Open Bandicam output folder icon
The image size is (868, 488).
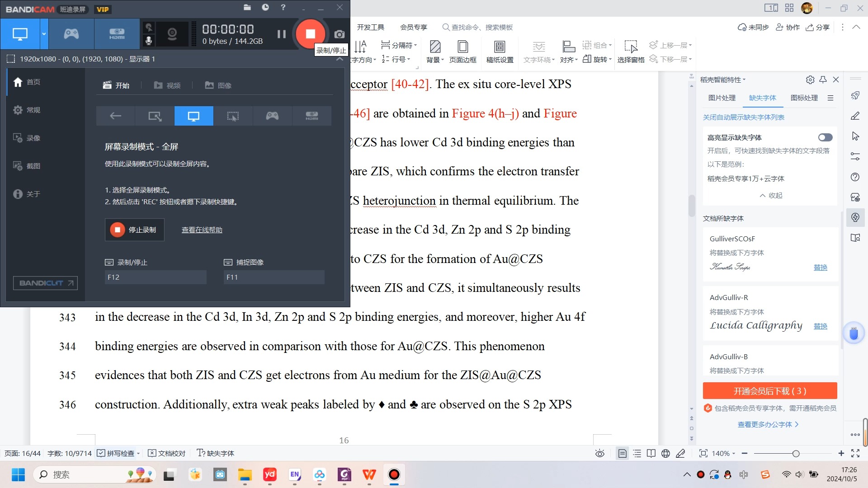point(247,7)
